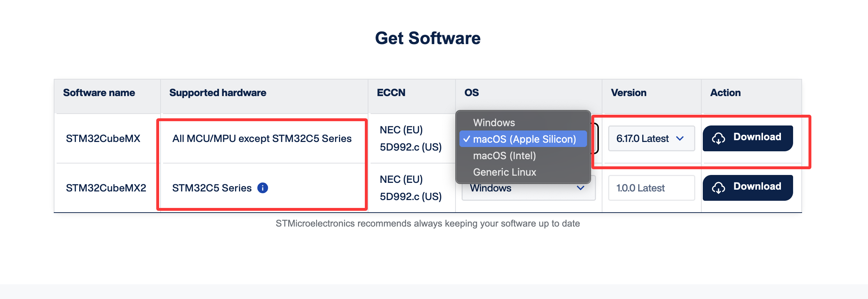Select Windows in the OS dropdown list
The image size is (868, 299).
(x=494, y=123)
